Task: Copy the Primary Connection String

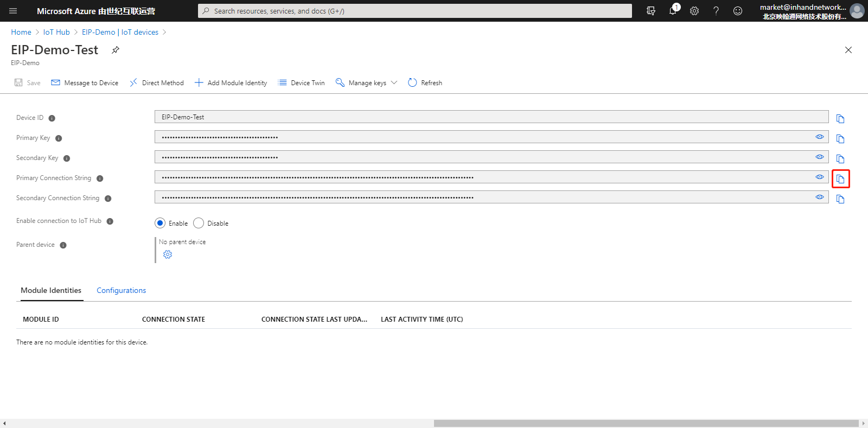Action: pos(840,179)
